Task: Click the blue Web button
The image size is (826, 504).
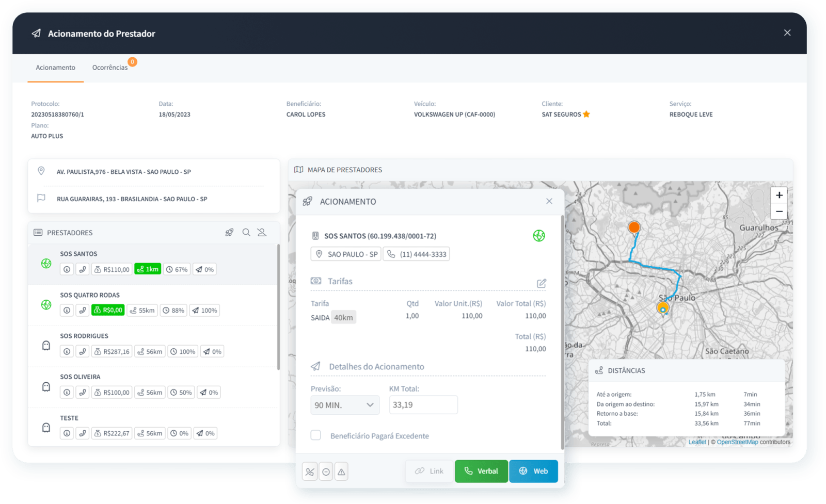Action: tap(534, 471)
